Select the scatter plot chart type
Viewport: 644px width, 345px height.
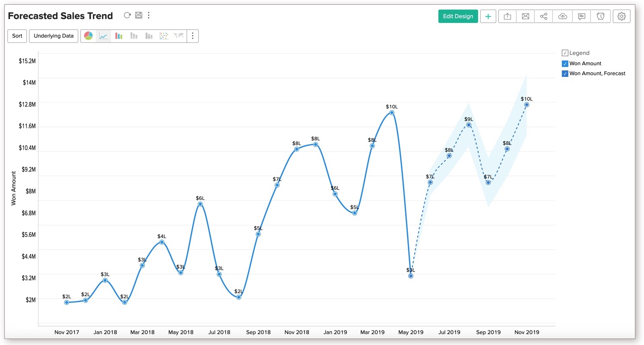[x=164, y=36]
